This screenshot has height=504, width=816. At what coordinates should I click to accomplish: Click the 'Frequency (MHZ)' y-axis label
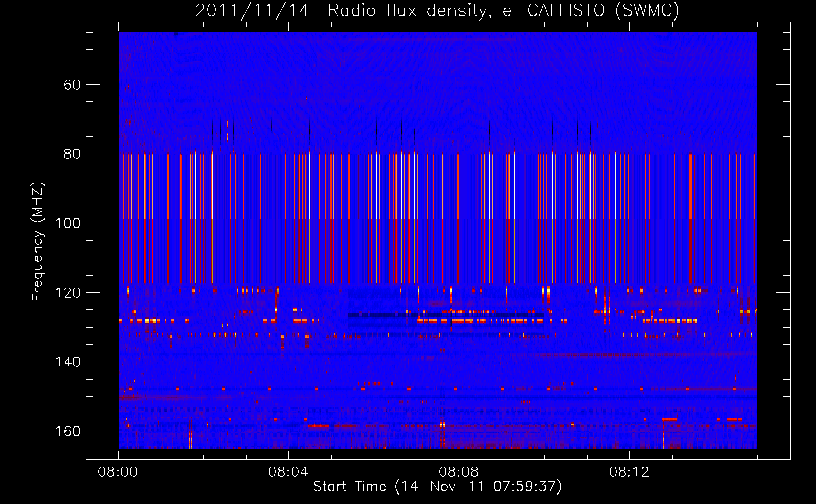tap(38, 242)
